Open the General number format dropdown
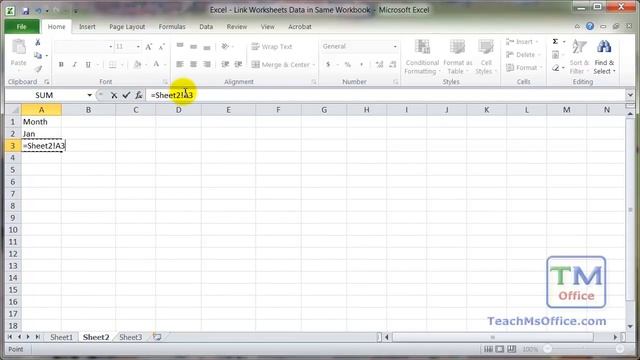The image size is (640, 360). pos(395,47)
